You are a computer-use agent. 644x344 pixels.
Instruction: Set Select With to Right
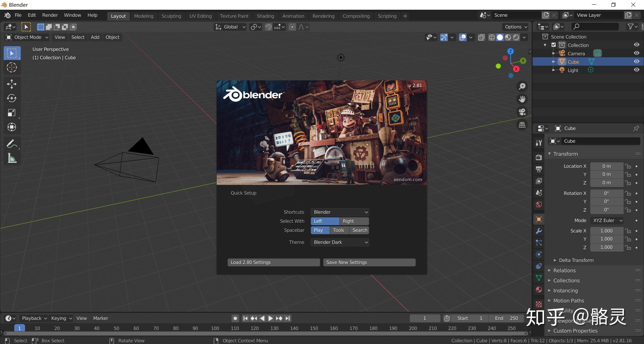(354, 221)
